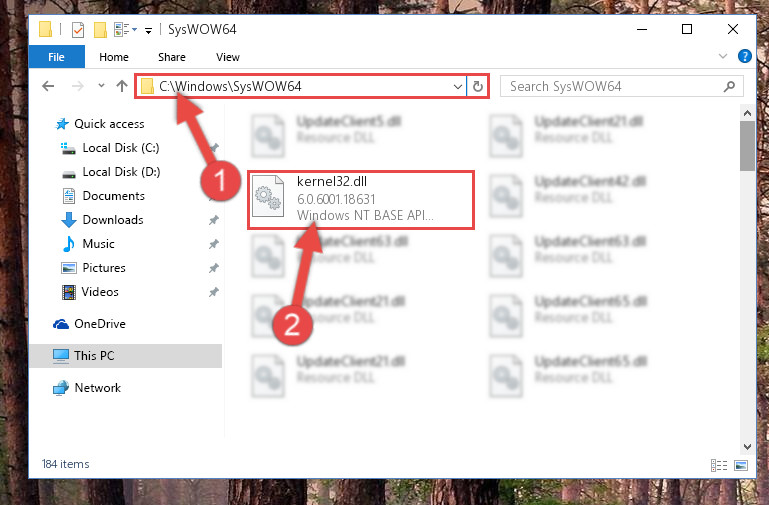Click the Local Disk (C:) drive icon
The width and height of the screenshot is (769, 505).
[x=68, y=148]
